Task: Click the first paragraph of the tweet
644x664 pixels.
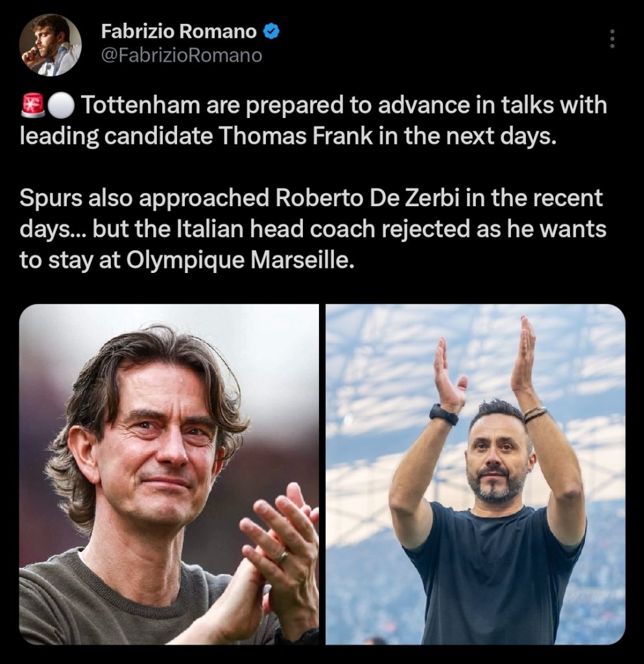Action: click(313, 121)
